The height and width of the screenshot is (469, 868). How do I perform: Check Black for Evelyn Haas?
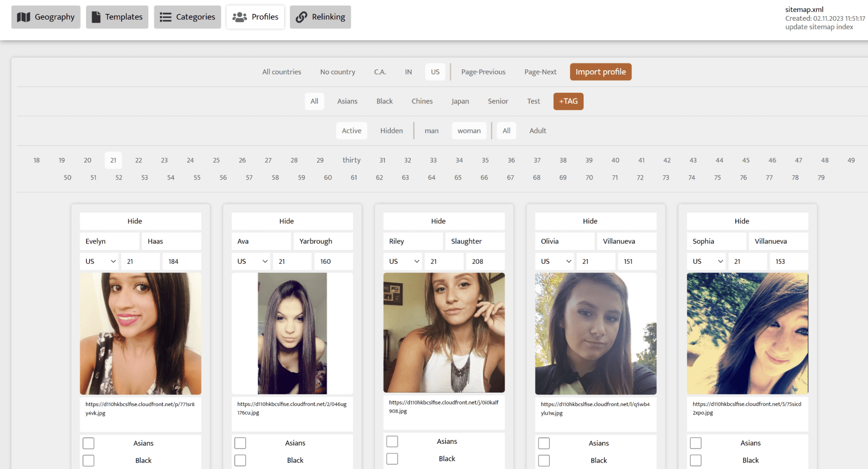click(x=89, y=461)
